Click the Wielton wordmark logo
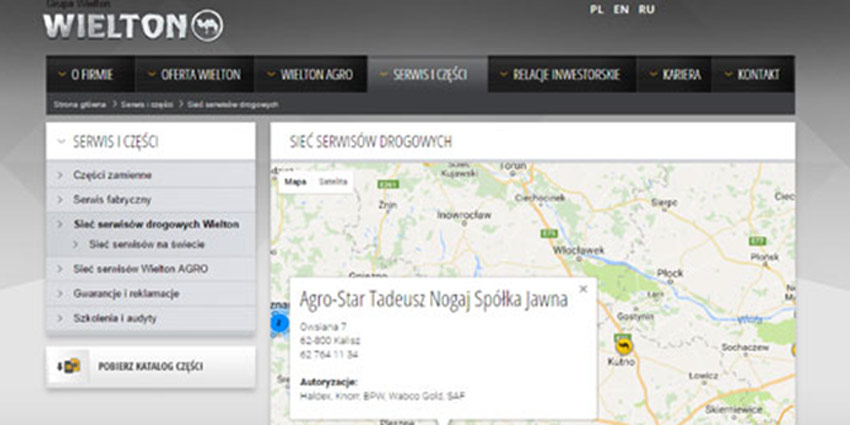The image size is (850, 425). pyautogui.click(x=115, y=27)
